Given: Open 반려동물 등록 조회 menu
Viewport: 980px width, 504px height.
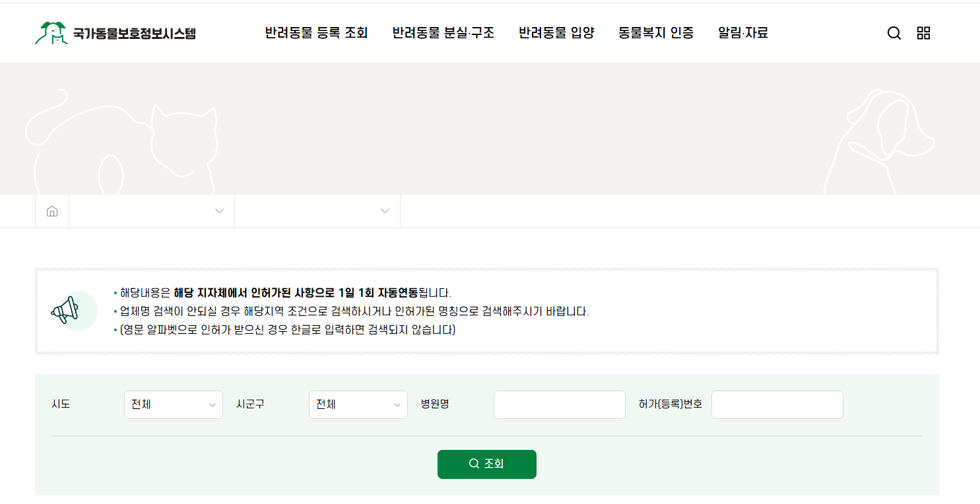Looking at the screenshot, I should click(x=316, y=33).
